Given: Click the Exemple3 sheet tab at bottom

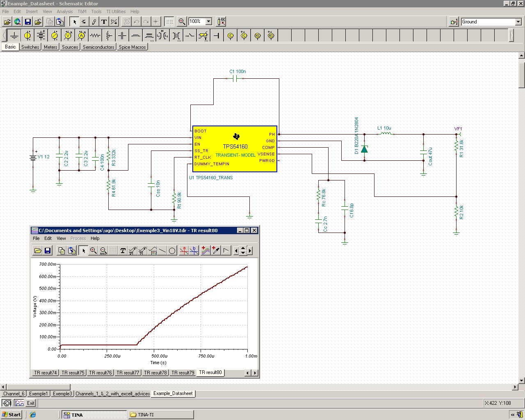Looking at the screenshot, I should 62,393.
